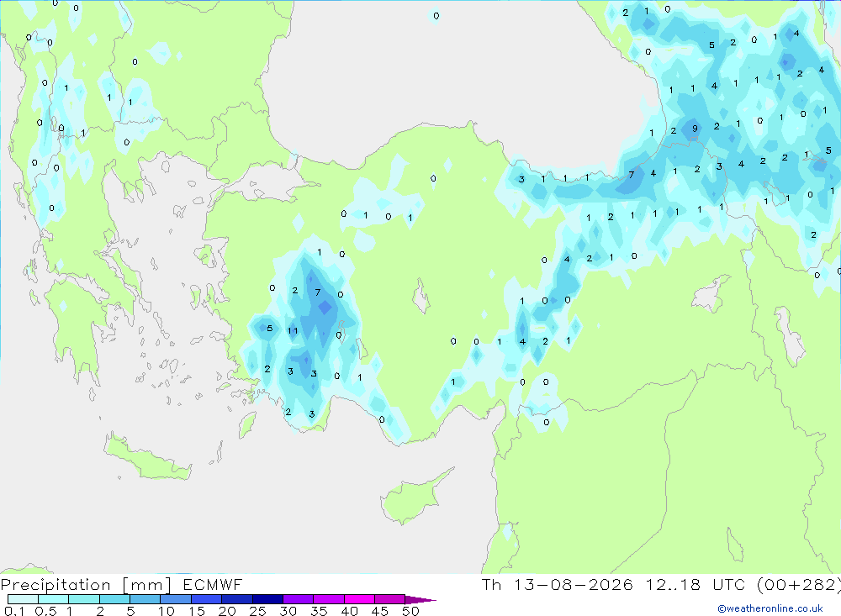841x616 pixels.
Task: Click the forecast date 'Th 13-08-2026'
Action: click(558, 584)
